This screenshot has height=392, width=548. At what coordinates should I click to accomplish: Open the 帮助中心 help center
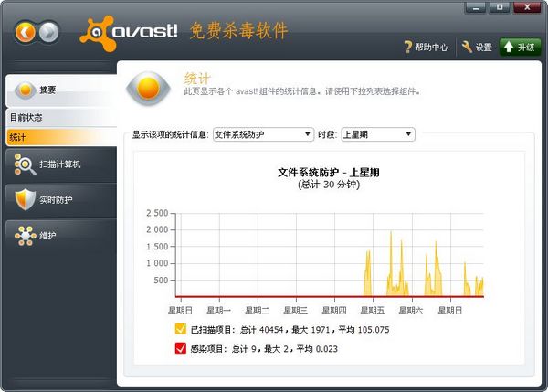[x=426, y=47]
